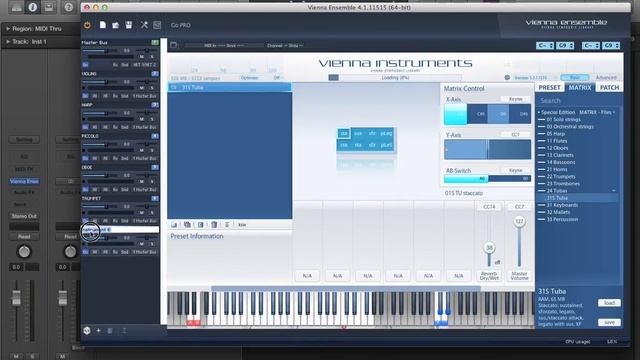Open a project using the folder icon
This screenshot has width=640, height=360.
coord(116,25)
